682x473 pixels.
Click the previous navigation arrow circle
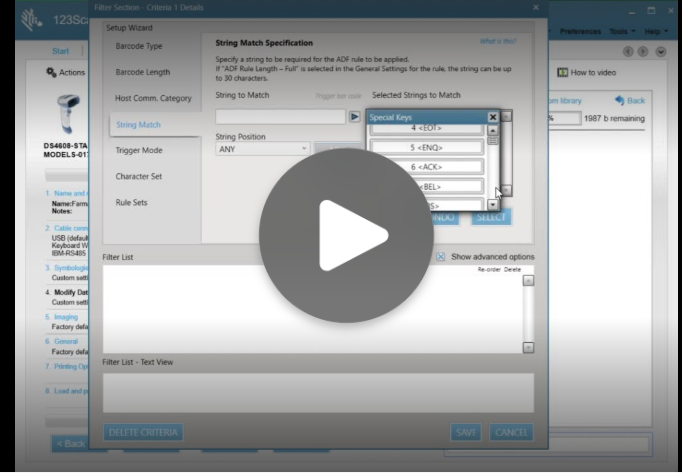pos(628,51)
